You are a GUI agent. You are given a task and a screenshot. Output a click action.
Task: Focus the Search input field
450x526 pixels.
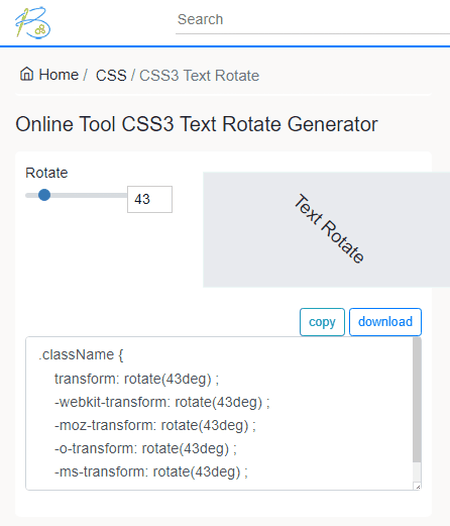pyautogui.click(x=312, y=20)
